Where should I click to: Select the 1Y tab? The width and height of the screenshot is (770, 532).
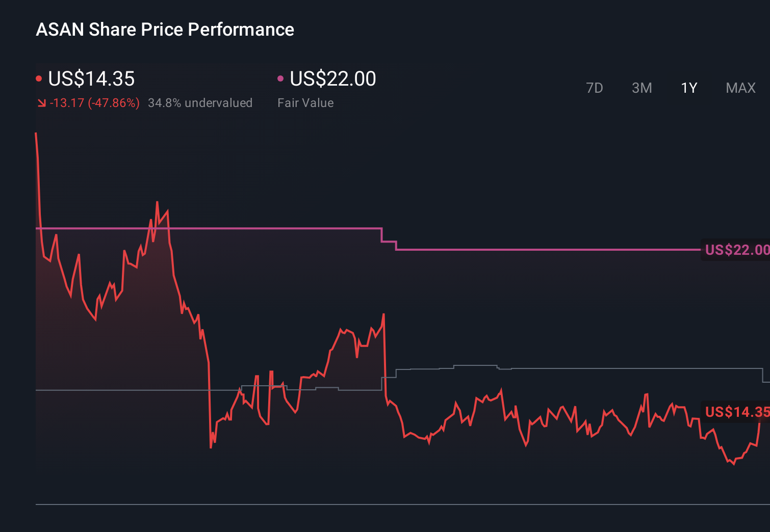[688, 88]
